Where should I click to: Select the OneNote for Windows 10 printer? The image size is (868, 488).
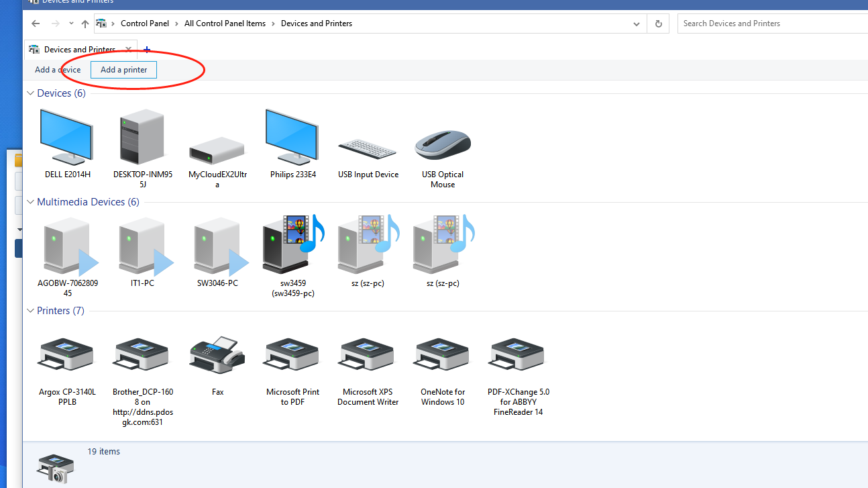pos(443,356)
